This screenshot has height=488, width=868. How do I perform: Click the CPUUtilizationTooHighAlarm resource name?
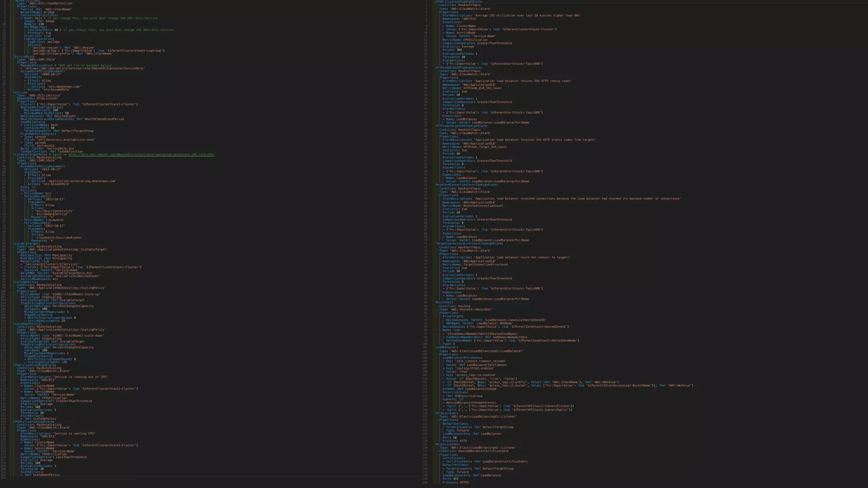[459, 2]
